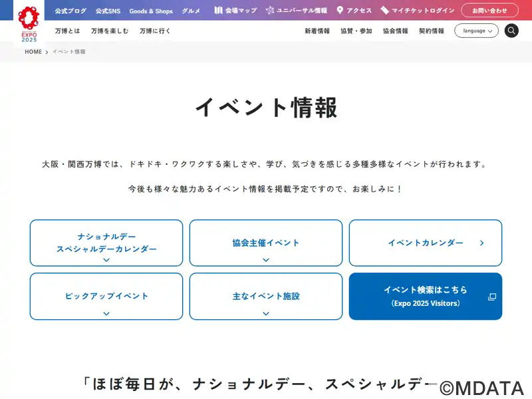Open the language dropdown
This screenshot has width=532, height=399.
(x=476, y=31)
